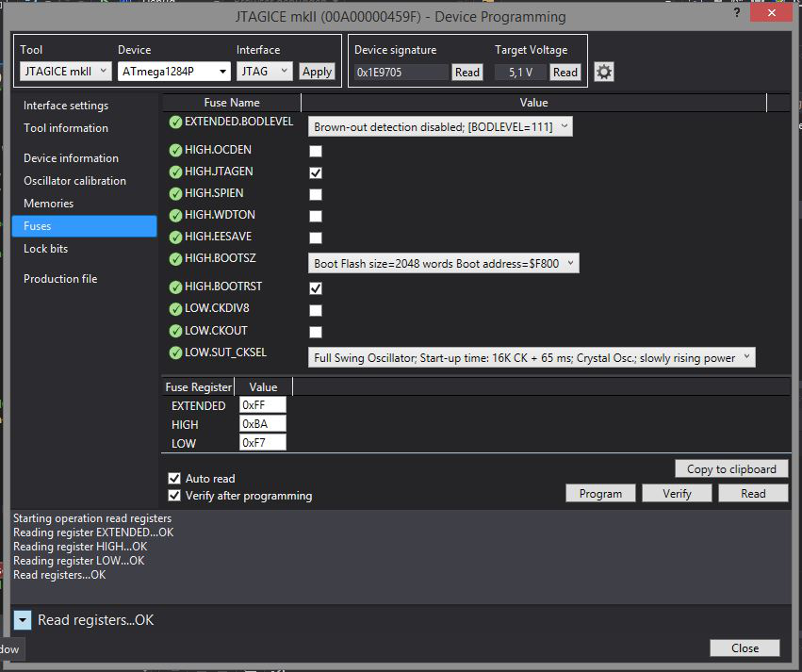Viewport: 802px width, 672px height.
Task: Click the fuse table Value column header
Action: pyautogui.click(x=533, y=103)
